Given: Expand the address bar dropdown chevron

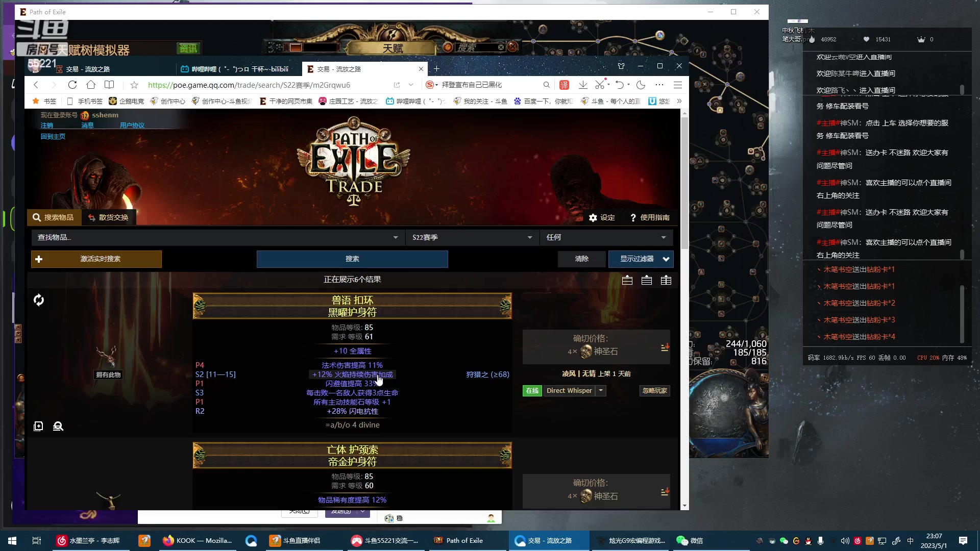Looking at the screenshot, I should [411, 85].
